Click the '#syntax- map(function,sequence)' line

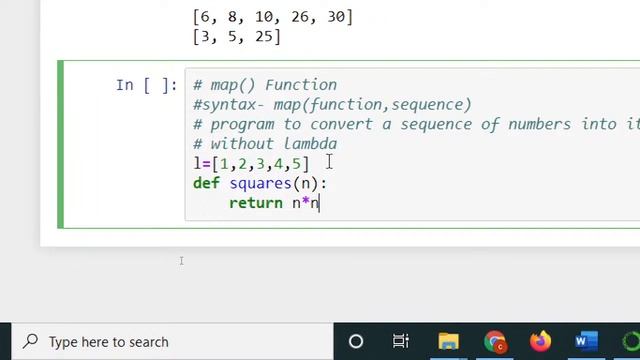(332, 104)
